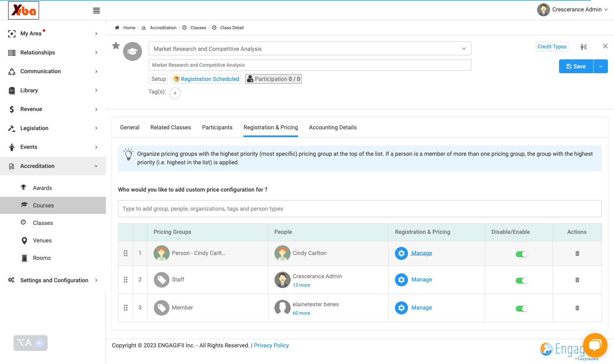
Task: Click '13 more' under Crescerance Admin
Action: [x=301, y=285]
